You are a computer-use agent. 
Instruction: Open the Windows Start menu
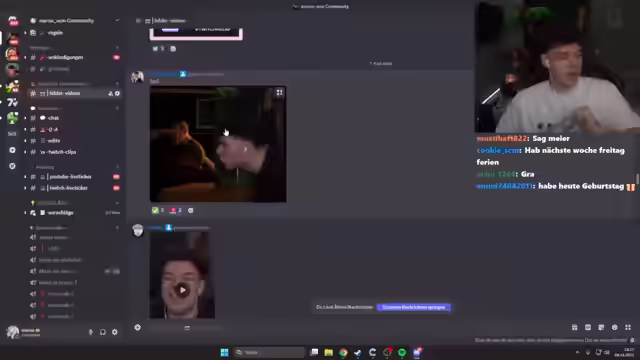[x=224, y=352]
